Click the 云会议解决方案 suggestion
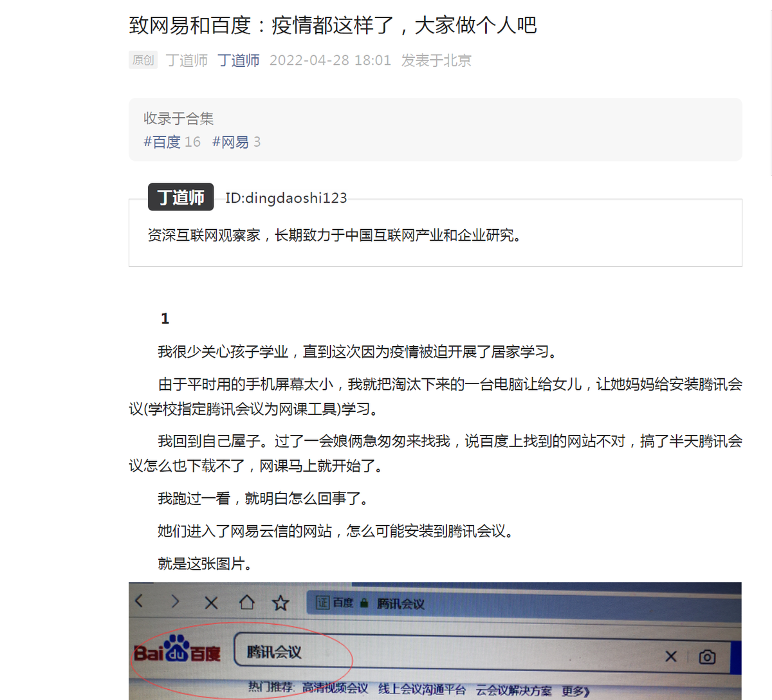Screen dimensions: 772x700 (x=514, y=691)
